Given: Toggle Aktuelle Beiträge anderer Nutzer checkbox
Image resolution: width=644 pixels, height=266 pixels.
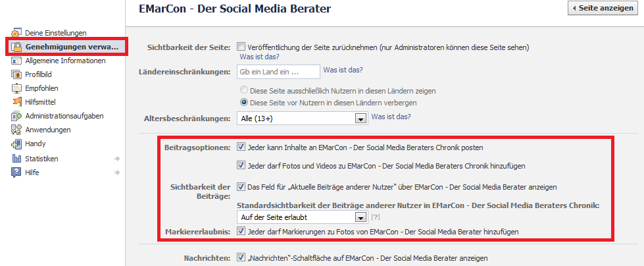Looking at the screenshot, I should [x=241, y=186].
